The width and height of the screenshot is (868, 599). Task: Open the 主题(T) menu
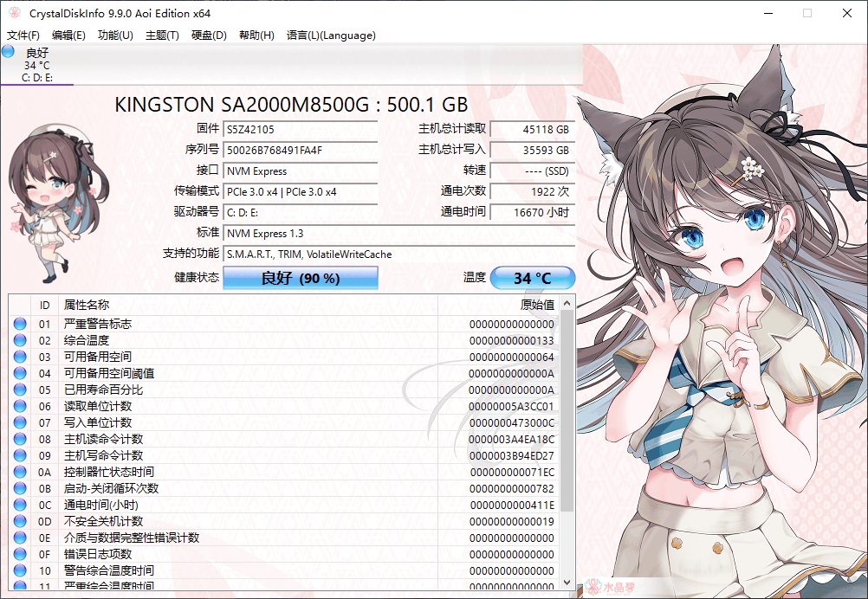coord(162,35)
